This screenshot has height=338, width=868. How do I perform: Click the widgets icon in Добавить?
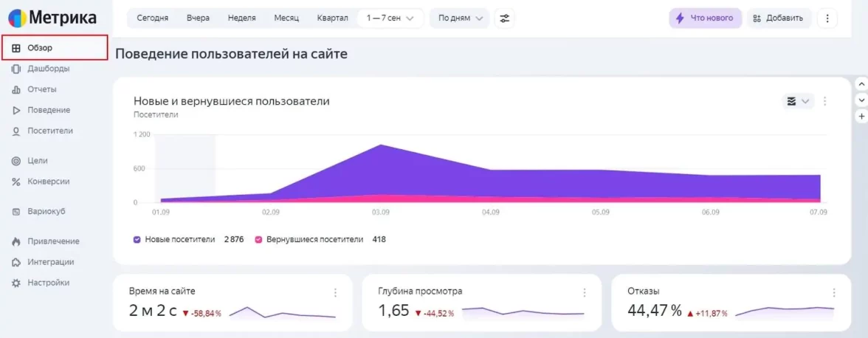(757, 18)
